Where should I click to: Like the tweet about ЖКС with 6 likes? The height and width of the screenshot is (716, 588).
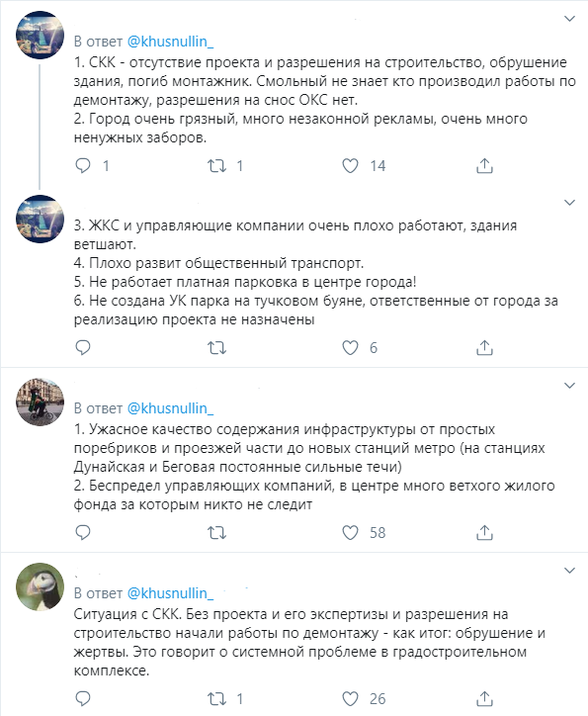click(x=350, y=348)
